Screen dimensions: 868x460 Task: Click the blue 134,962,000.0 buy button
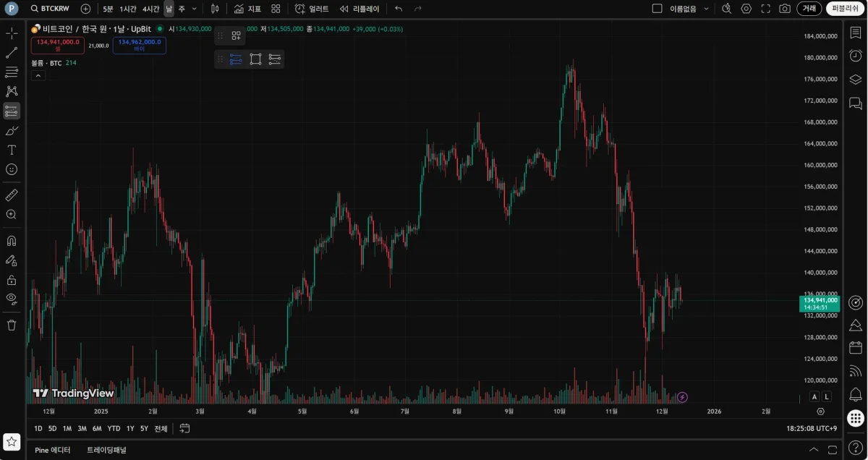(x=140, y=45)
